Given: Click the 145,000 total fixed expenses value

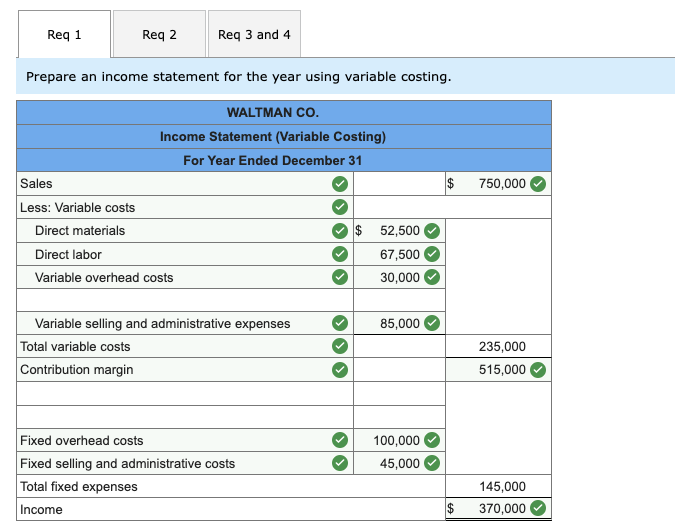Looking at the screenshot, I should (x=499, y=486).
